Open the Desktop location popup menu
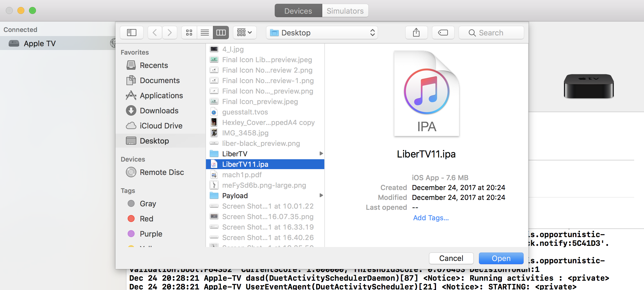 [x=322, y=33]
